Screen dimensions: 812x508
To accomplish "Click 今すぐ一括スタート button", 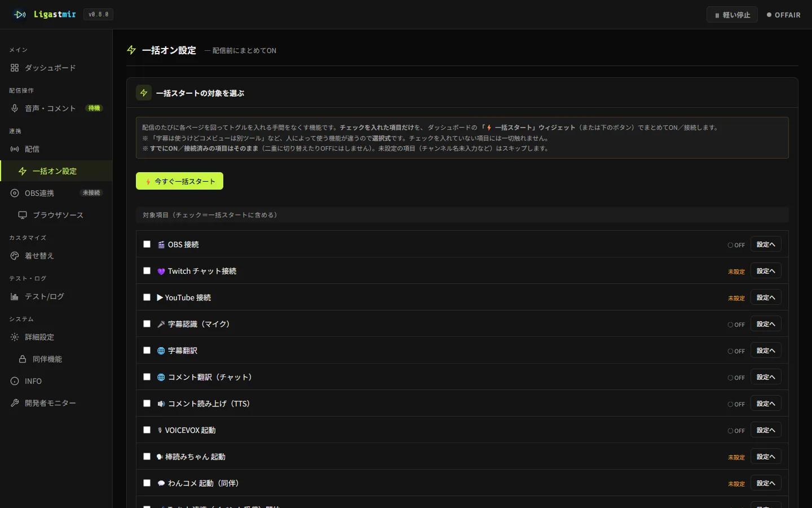I will pyautogui.click(x=179, y=181).
